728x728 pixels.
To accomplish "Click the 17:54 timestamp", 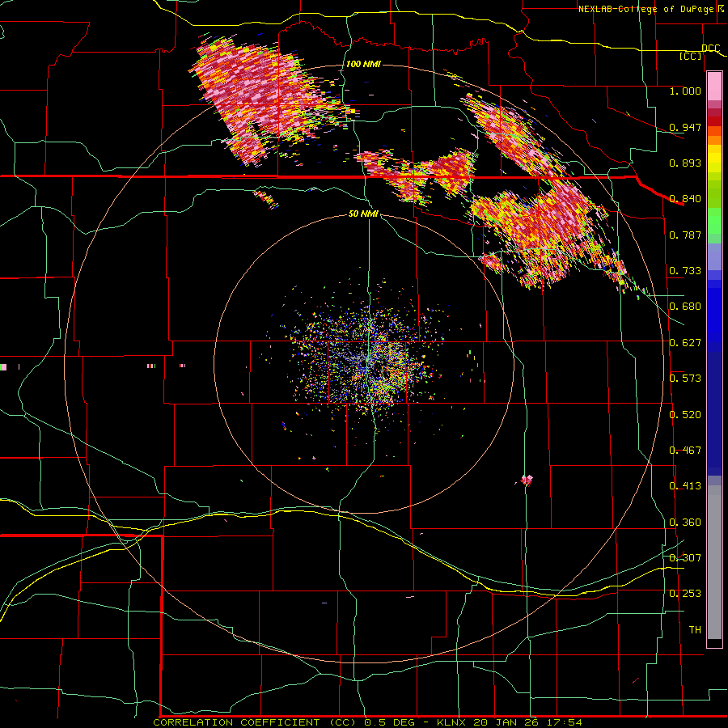I will pos(565,722).
